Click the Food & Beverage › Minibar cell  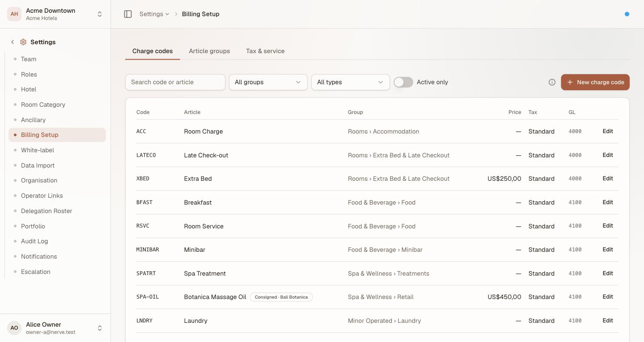(x=385, y=250)
